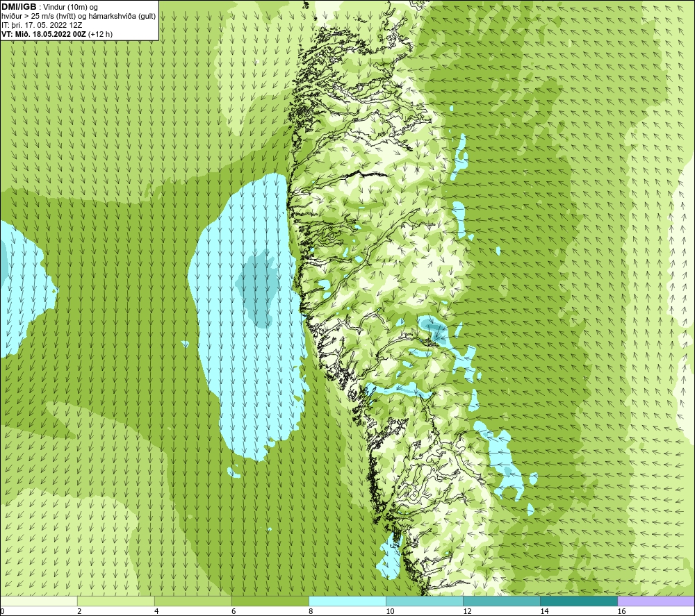The image size is (695, 616).
Task: Click the 'VT: Mið. 18.05.2022 00Z' line
Action: pyautogui.click(x=44, y=34)
